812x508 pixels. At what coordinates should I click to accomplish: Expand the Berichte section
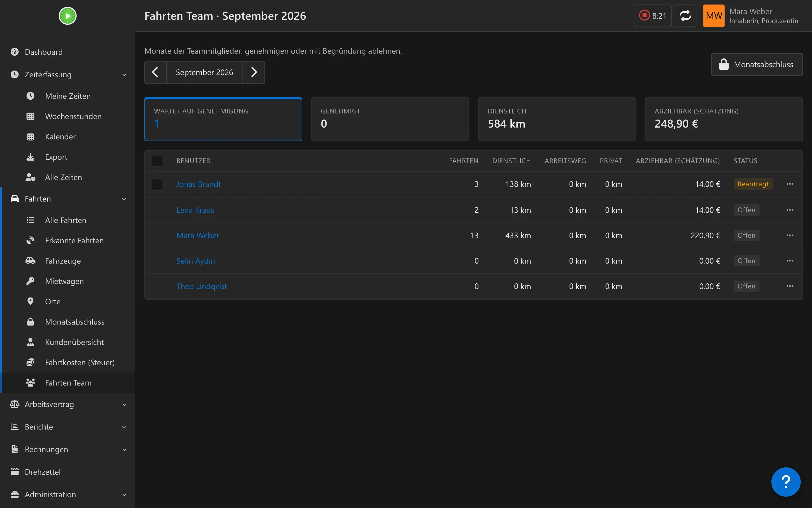pos(67,427)
